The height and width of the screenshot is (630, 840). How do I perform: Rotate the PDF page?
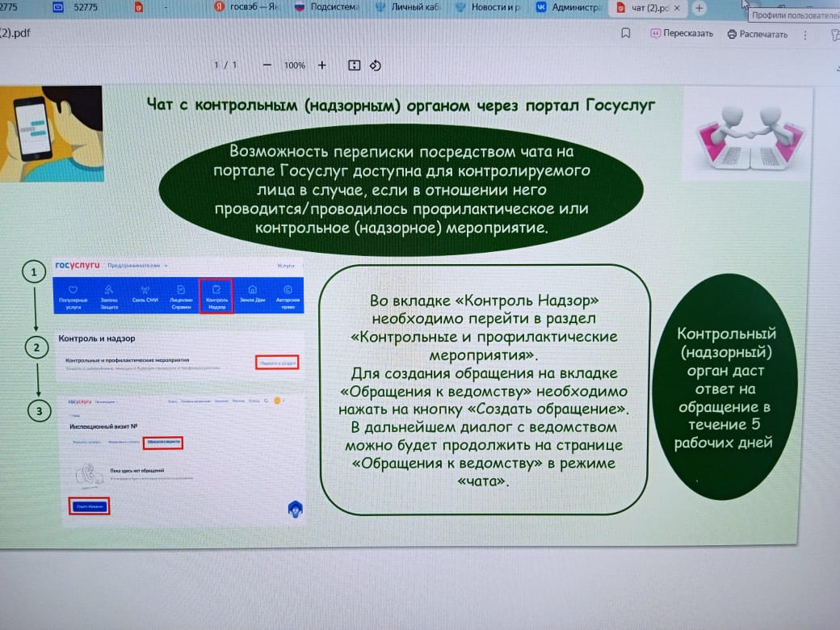(376, 65)
